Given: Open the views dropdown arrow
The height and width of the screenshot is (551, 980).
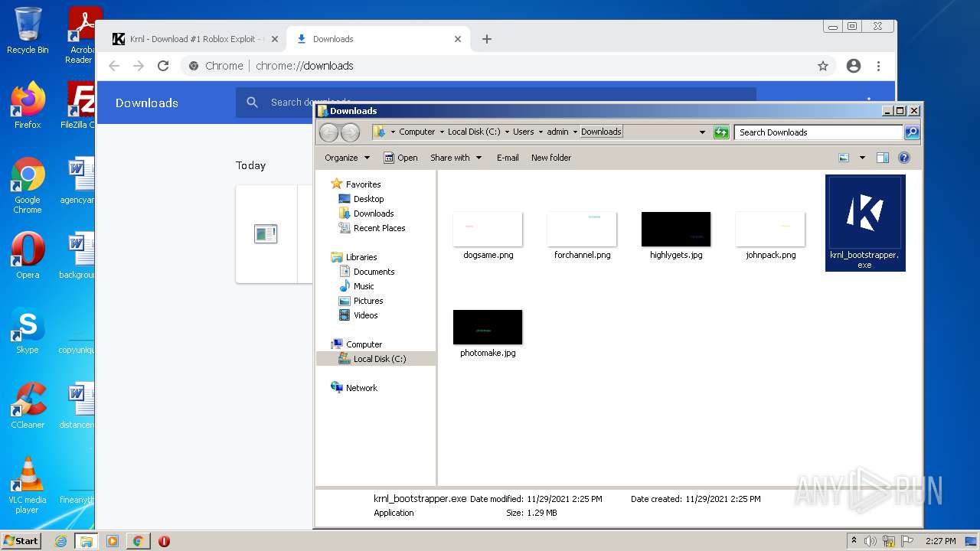Looking at the screenshot, I should tap(862, 158).
